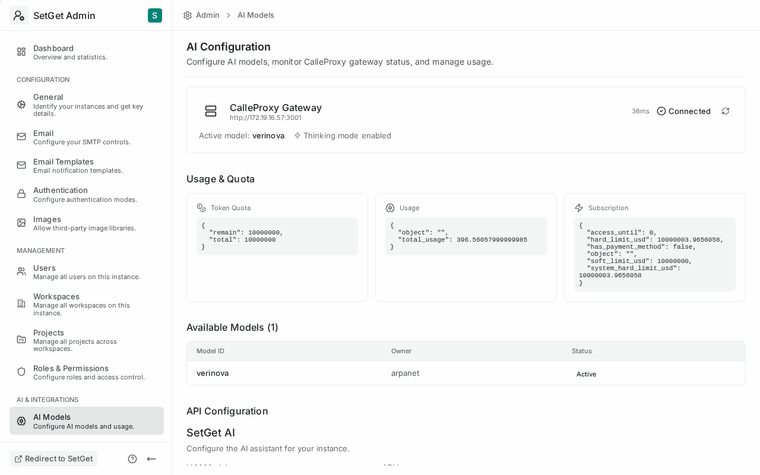Click the Workspaces building icon
The height and width of the screenshot is (475, 760).
pyautogui.click(x=21, y=303)
